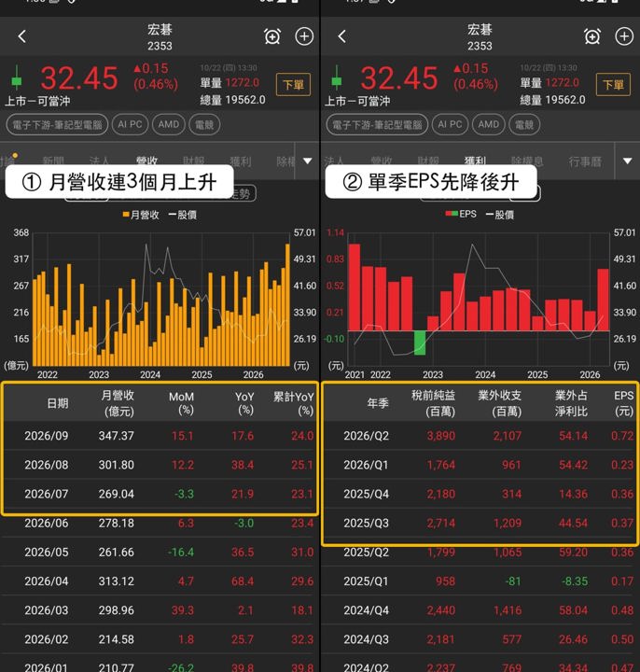Select the 2026/07 revenue row
This screenshot has width=640, height=672.
[160, 494]
